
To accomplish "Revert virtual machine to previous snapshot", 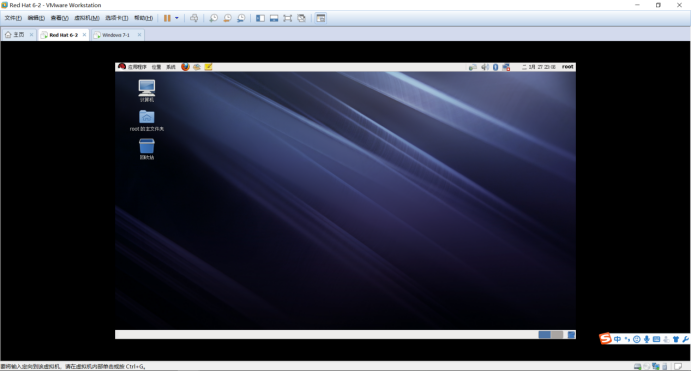I will (227, 18).
